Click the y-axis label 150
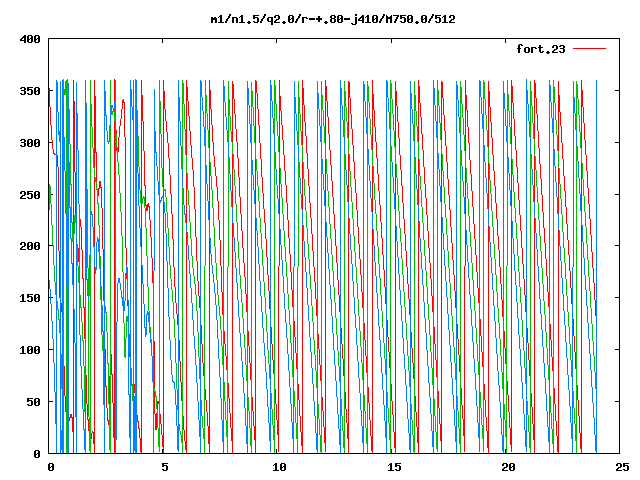This screenshot has height=480, width=640. (30, 298)
